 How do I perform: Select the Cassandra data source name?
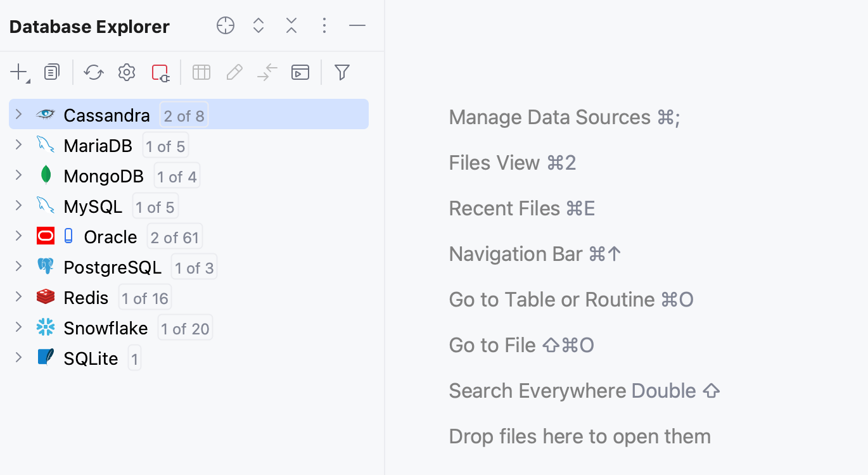[107, 115]
